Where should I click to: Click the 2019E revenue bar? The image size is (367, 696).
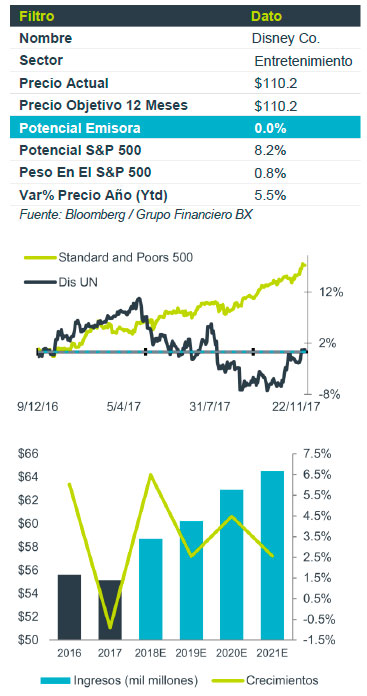191,581
